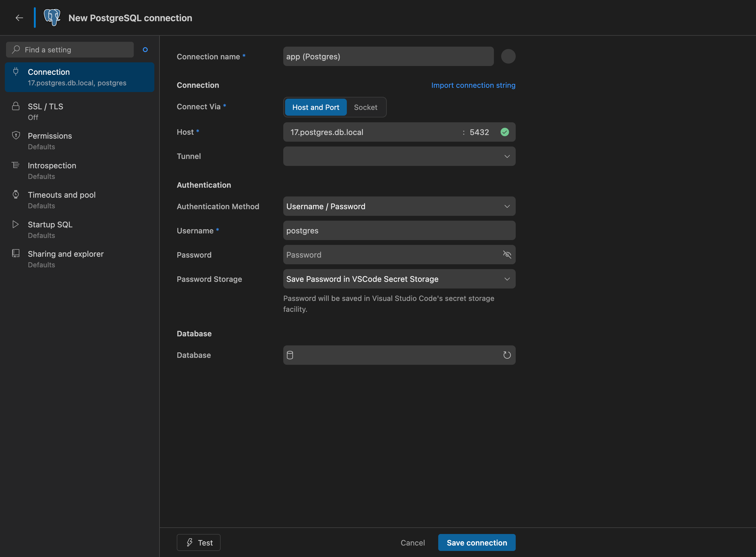Click Import connection string link
The height and width of the screenshot is (557, 756).
coord(473,85)
